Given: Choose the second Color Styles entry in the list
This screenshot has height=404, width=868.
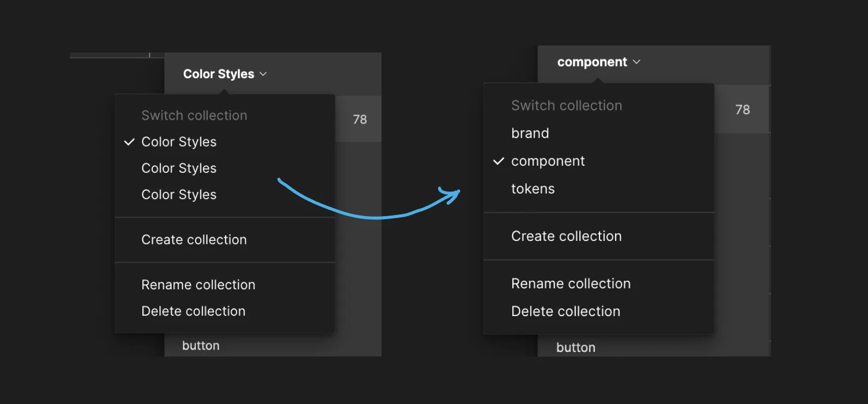Looking at the screenshot, I should tap(179, 168).
